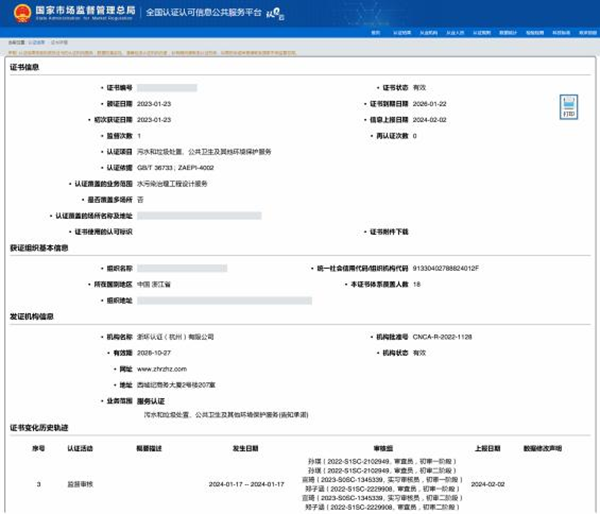
Task: Click the 发生日期 column header
Action: tap(247, 450)
